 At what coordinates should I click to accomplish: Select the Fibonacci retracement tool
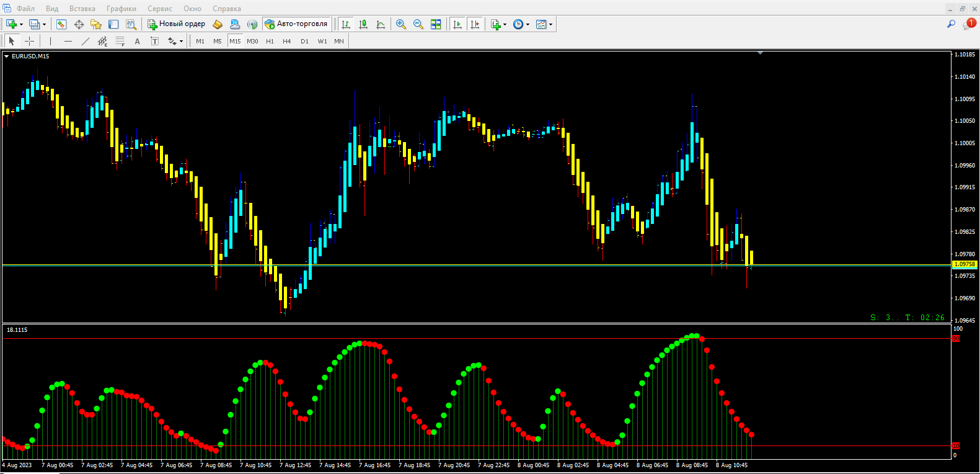tap(120, 41)
